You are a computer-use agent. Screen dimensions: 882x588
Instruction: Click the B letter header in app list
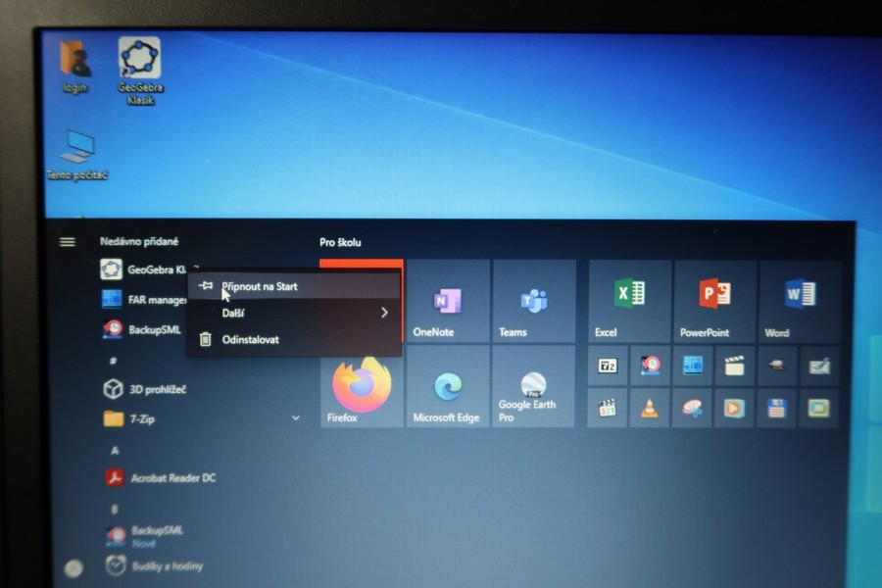115,510
